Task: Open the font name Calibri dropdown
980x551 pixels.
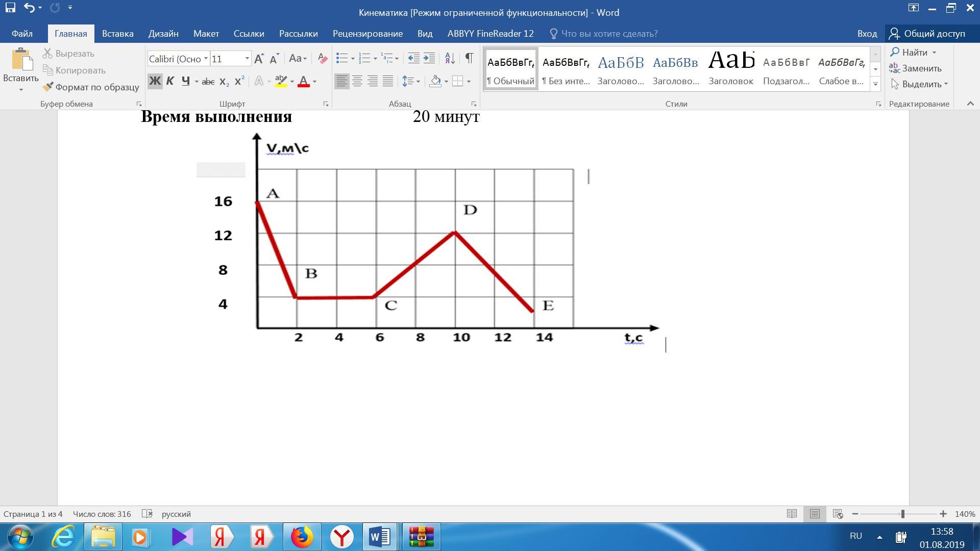Action: click(x=206, y=59)
